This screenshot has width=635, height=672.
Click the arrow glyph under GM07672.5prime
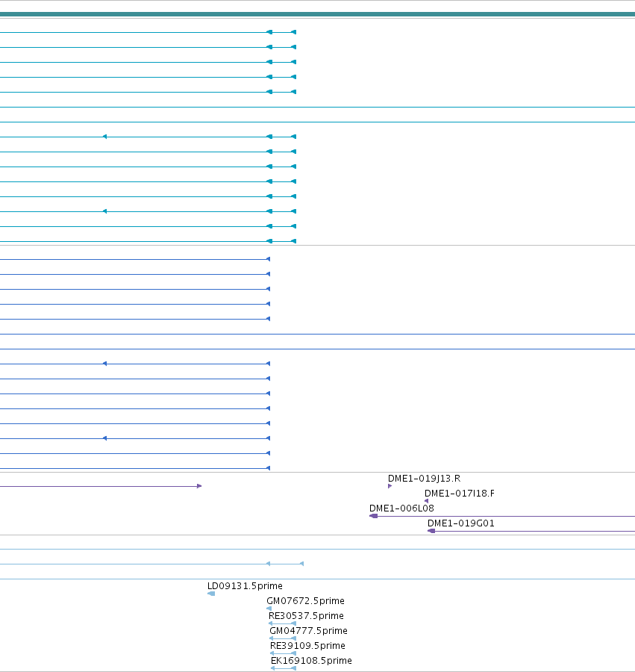coord(269,609)
